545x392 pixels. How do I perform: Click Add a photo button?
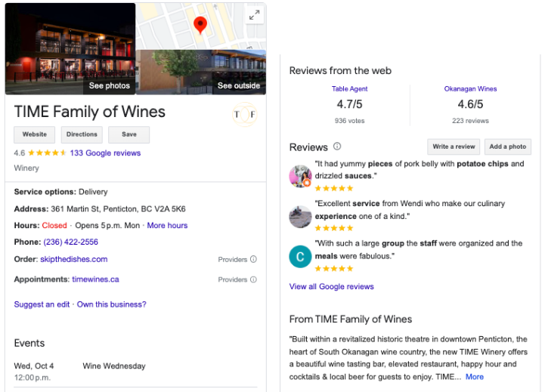pos(507,147)
